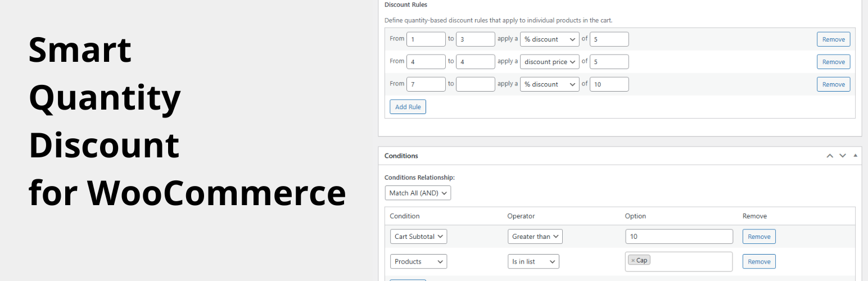Click the Conditions Relationship label
Image resolution: width=868 pixels, height=281 pixels.
click(419, 178)
